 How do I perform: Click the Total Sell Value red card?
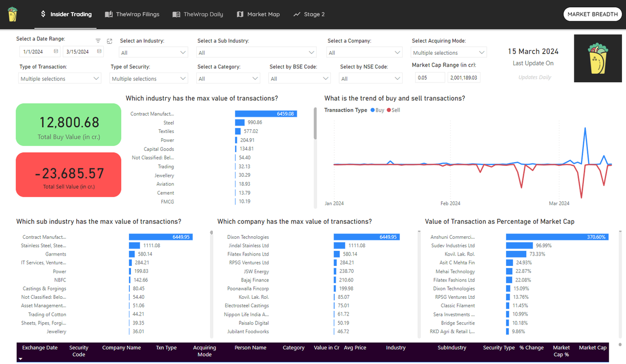(69, 175)
